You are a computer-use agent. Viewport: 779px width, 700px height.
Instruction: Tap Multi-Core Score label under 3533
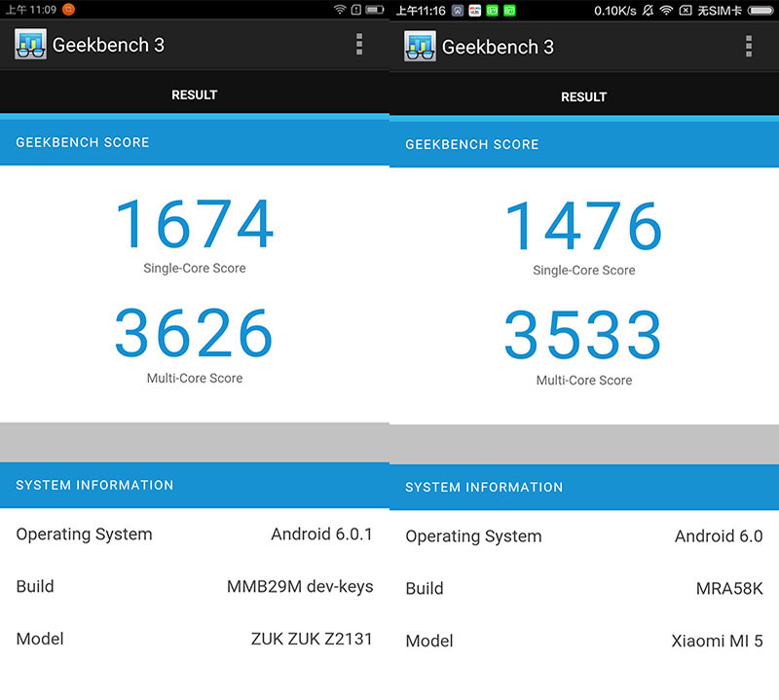(x=584, y=380)
